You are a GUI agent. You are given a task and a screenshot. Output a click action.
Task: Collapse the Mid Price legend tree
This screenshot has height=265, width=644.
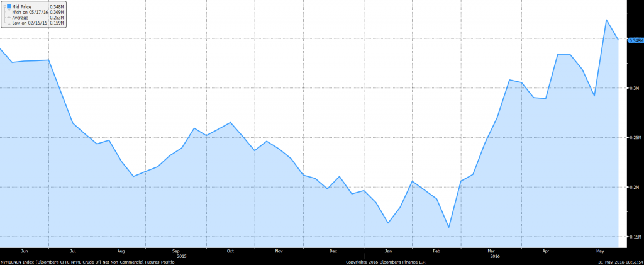[5, 6]
